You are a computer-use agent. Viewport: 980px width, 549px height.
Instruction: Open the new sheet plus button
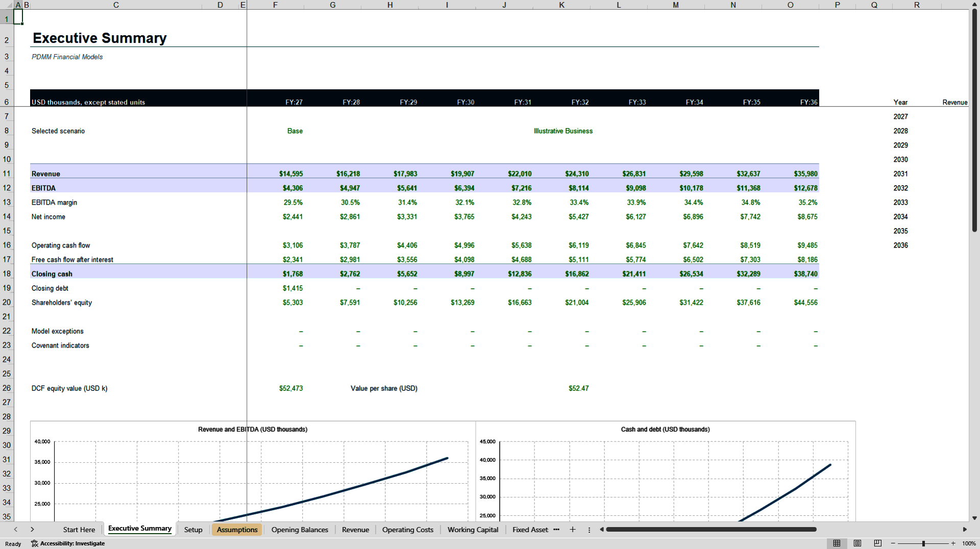click(573, 530)
